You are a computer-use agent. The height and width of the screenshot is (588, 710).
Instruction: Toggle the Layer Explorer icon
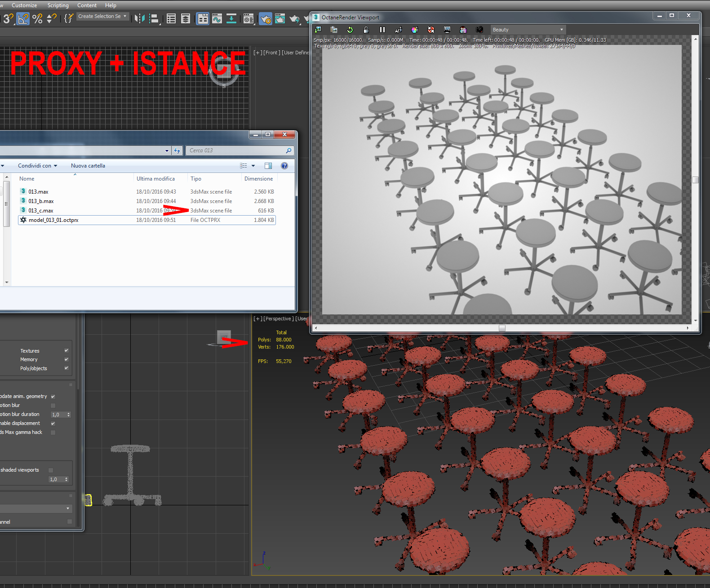[x=186, y=18]
